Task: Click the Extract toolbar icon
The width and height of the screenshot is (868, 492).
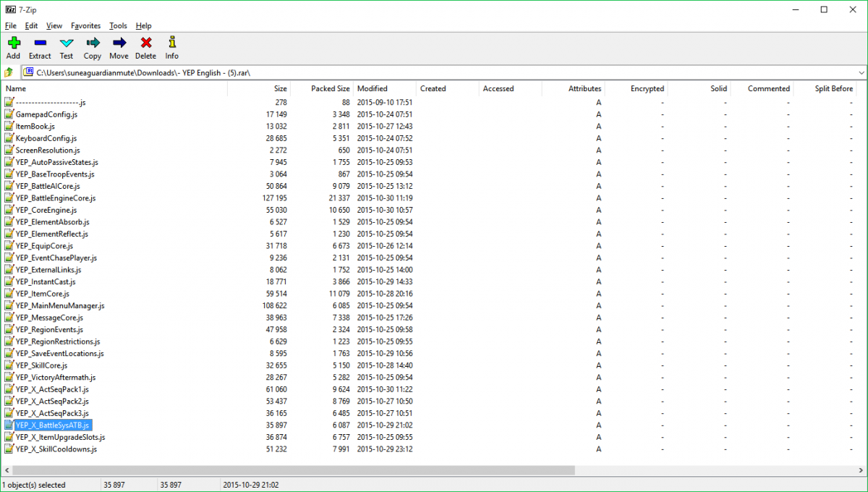Action: coord(40,43)
